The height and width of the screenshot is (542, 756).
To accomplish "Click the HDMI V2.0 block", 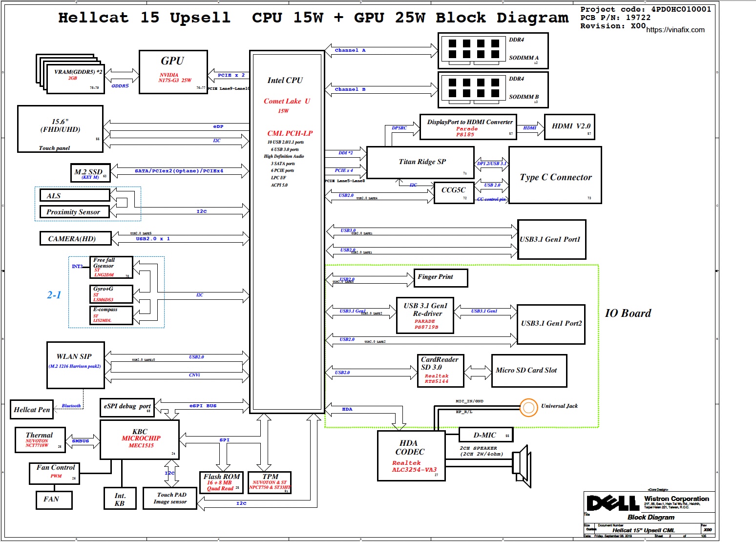I will [x=570, y=127].
